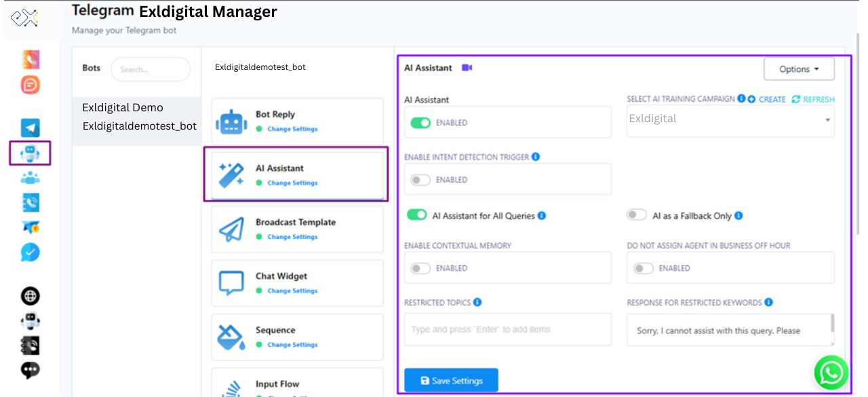The image size is (868, 397).
Task: Open the black globe sidebar icon
Action: (30, 296)
